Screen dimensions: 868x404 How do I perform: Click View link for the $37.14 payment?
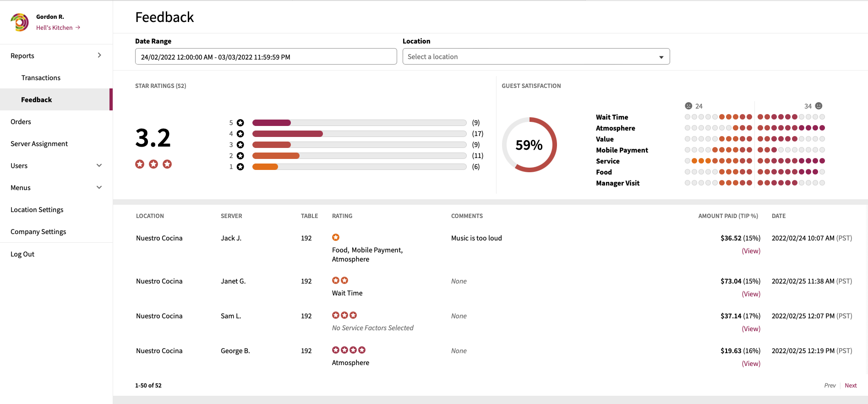pos(751,328)
